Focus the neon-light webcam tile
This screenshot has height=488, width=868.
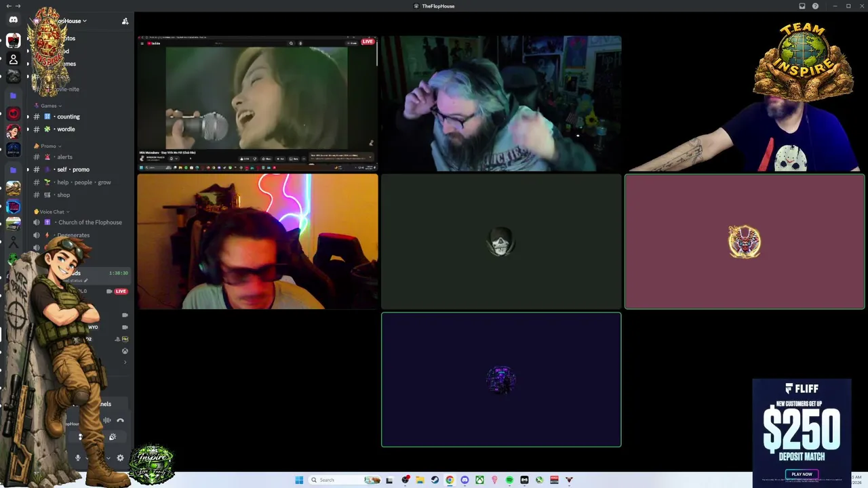pyautogui.click(x=258, y=242)
